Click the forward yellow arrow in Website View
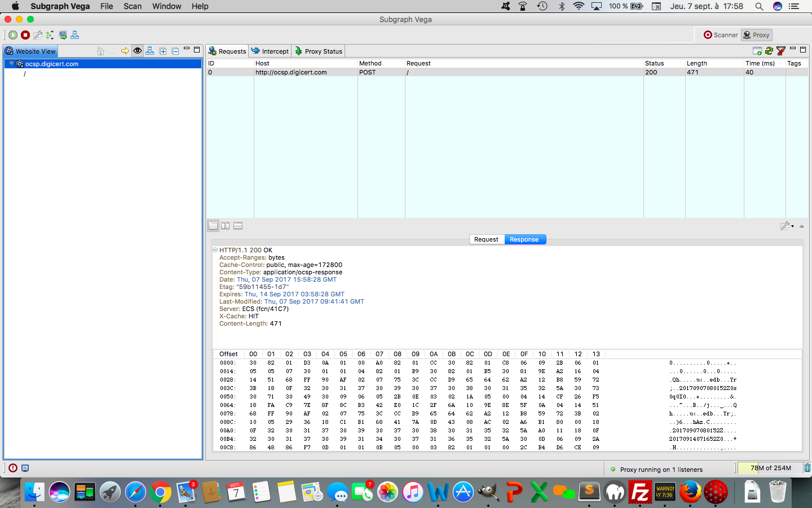 [x=125, y=50]
